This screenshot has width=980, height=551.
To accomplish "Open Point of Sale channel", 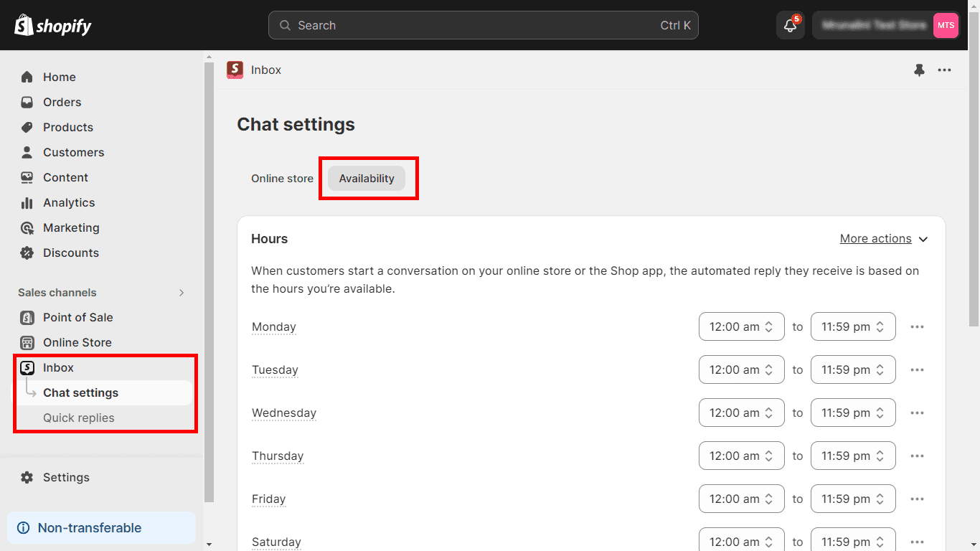I will click(77, 317).
